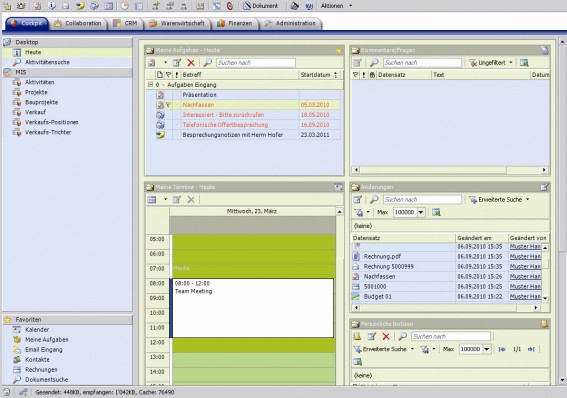The height and width of the screenshot is (398, 567).
Task: Select the Warenwirtschaft tab
Action: (x=177, y=23)
